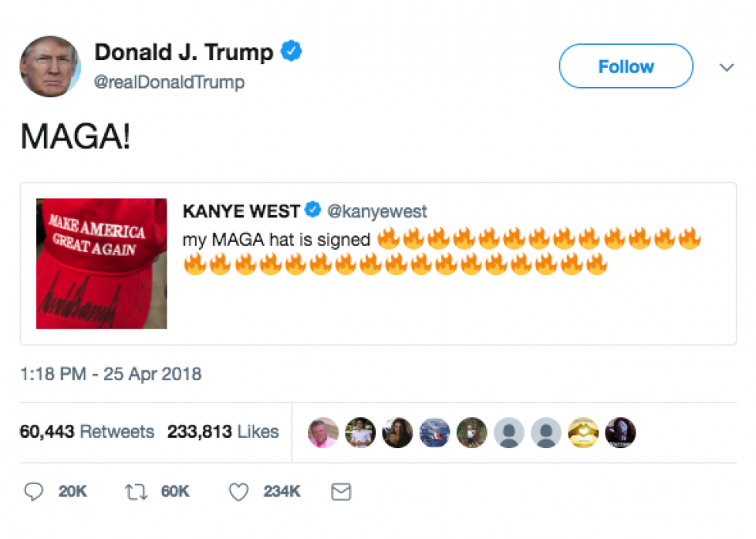Screen dimensions: 756x539
Task: Show the 60,443 Retweets list
Action: (86, 432)
